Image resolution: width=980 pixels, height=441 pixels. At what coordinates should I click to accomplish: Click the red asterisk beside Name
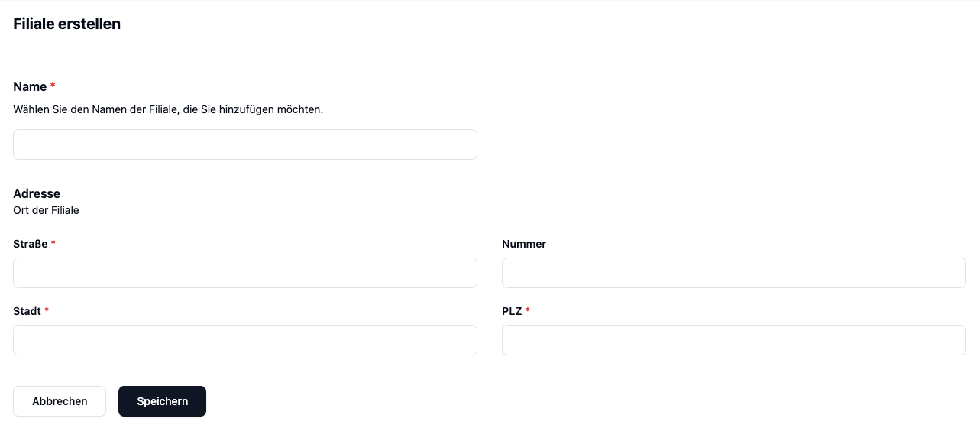[x=53, y=86]
